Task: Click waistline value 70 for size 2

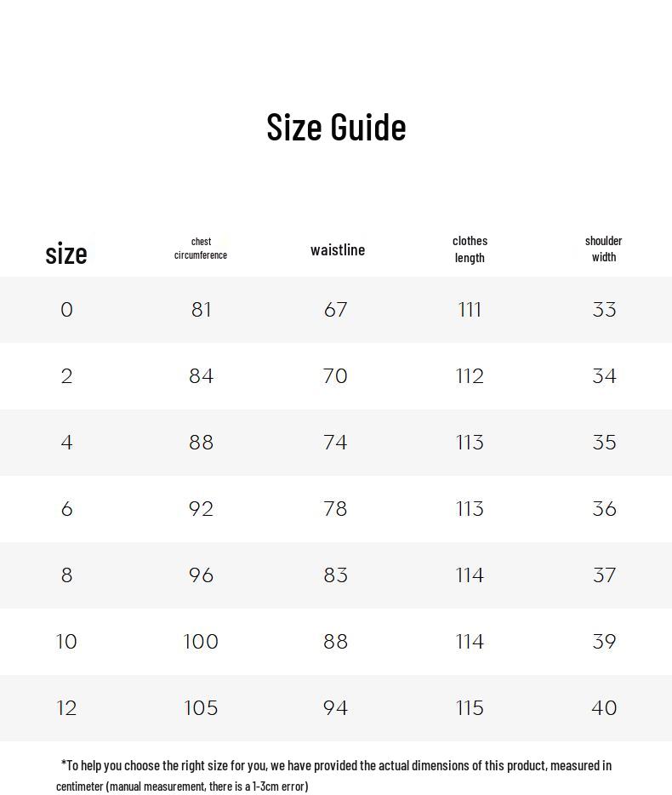Action: pyautogui.click(x=336, y=376)
